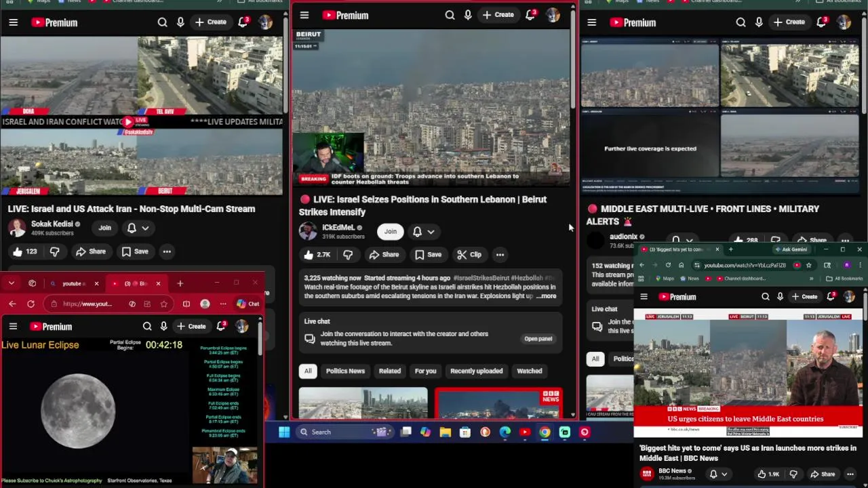
Task: Open more actions menu beside BBC News Share
Action: tap(850, 474)
